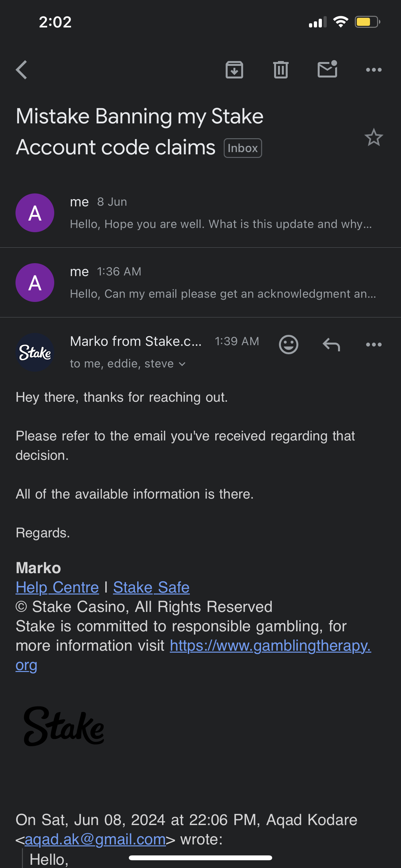Mark the email as unread
Viewport: 401px width, 868px height.
click(x=327, y=69)
